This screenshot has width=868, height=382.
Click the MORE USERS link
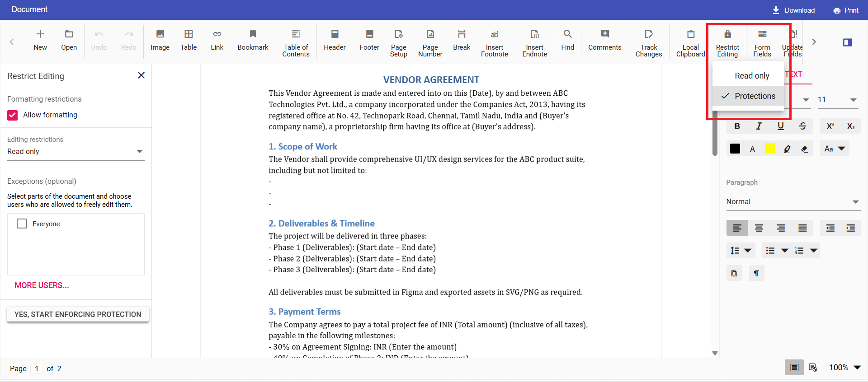[x=42, y=285]
